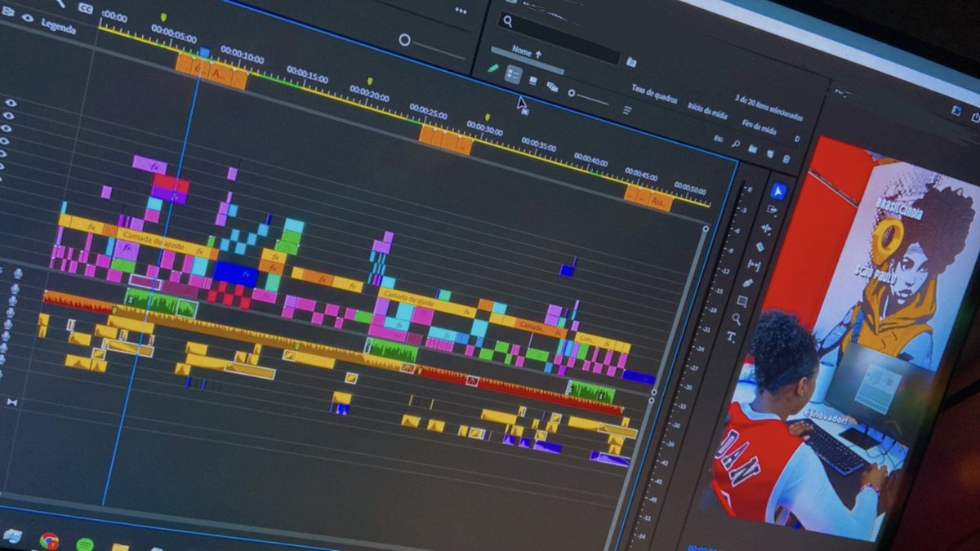Toggle visibility eye of the Legenda caption track
Image resolution: width=980 pixels, height=551 pixels.
27,18
